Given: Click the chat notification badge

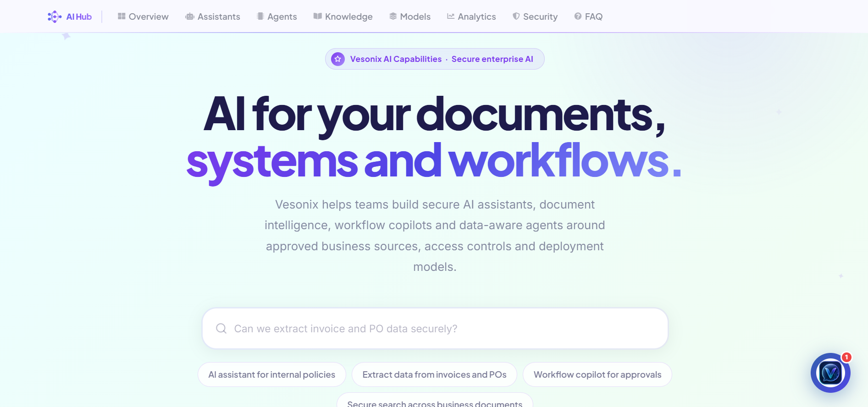Looking at the screenshot, I should [846, 357].
